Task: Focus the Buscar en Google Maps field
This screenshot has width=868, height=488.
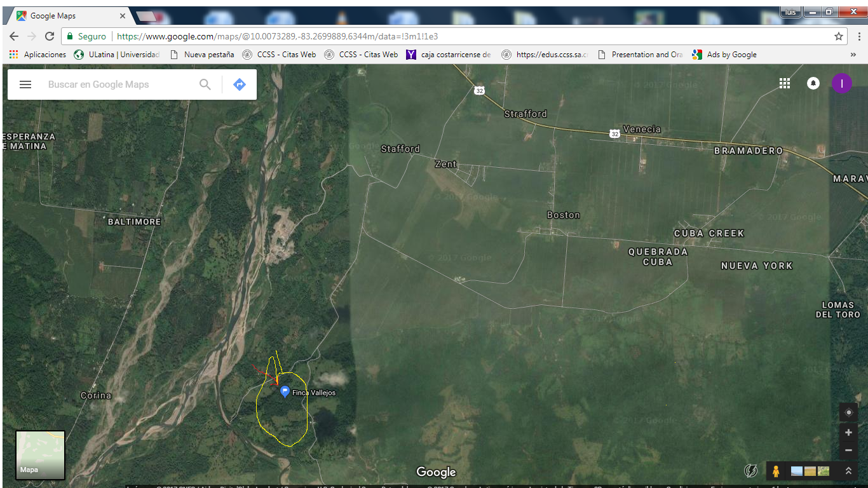Action: coord(121,85)
